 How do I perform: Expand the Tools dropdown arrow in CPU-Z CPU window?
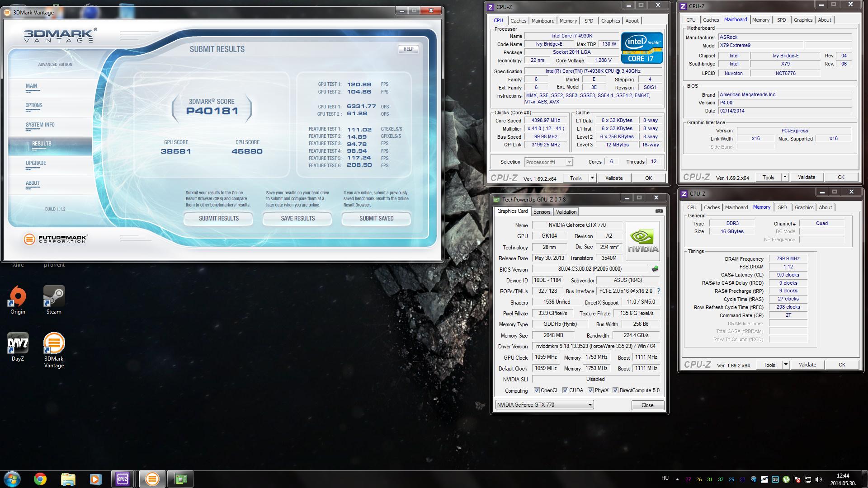[x=592, y=178]
